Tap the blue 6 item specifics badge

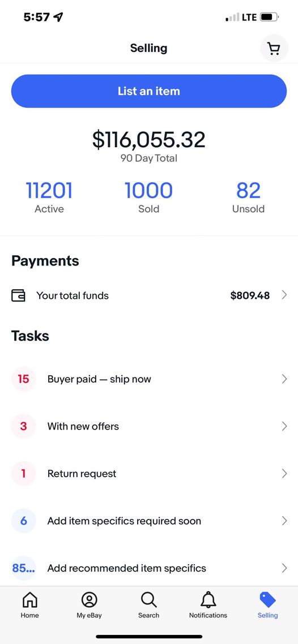tap(23, 521)
